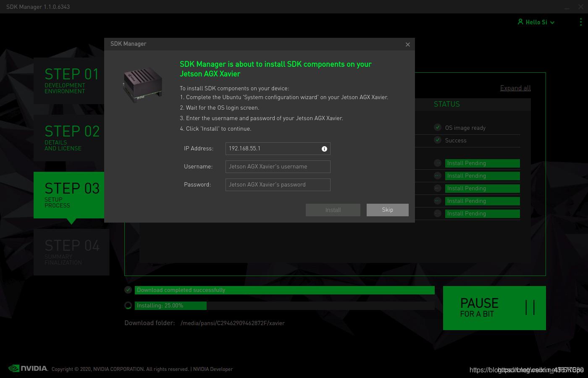The image size is (588, 378).
Task: Click the STATUS column header
Action: 446,104
